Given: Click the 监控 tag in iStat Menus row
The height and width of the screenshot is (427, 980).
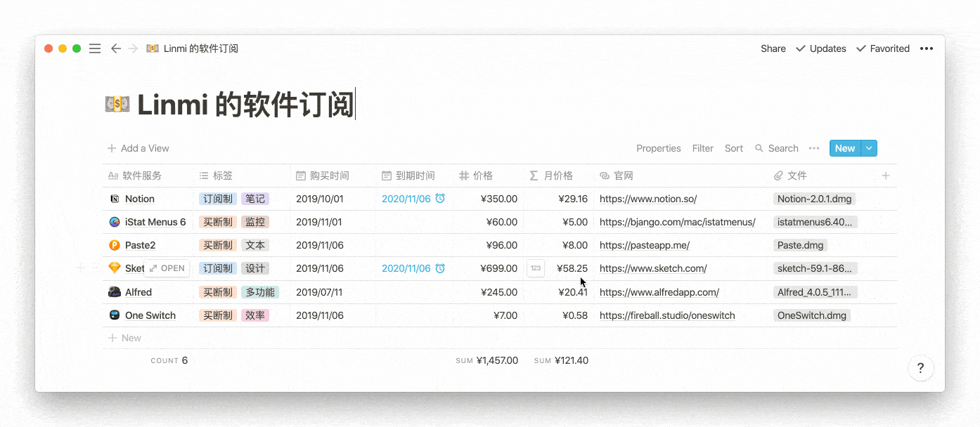Looking at the screenshot, I should pyautogui.click(x=255, y=222).
